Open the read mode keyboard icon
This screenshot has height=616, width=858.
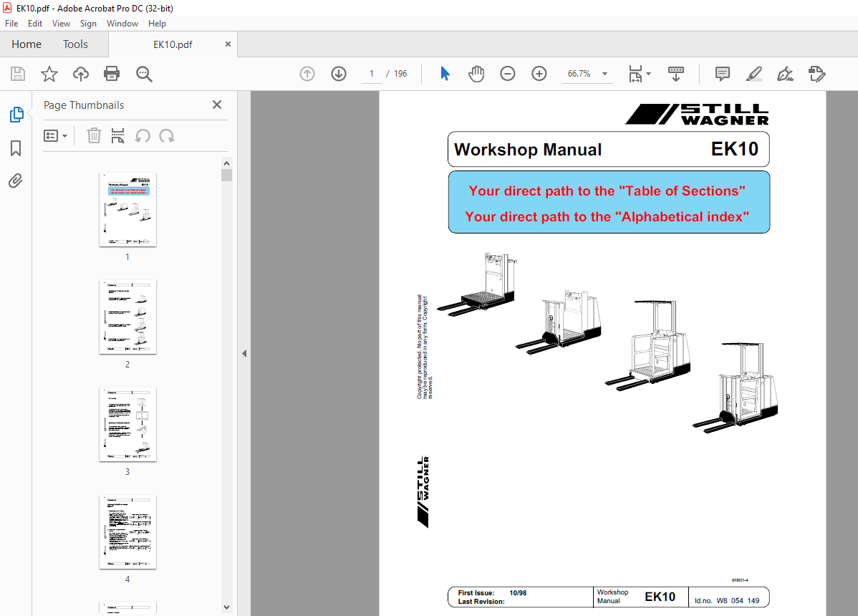676,74
